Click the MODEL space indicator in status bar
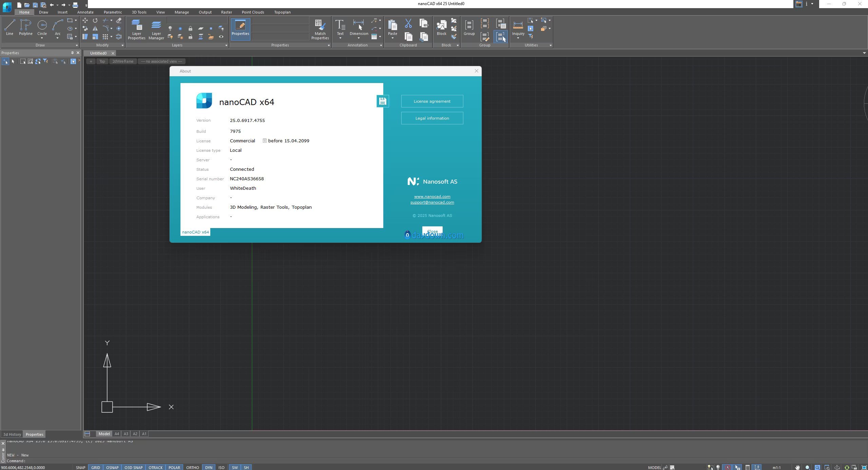 (x=654, y=468)
